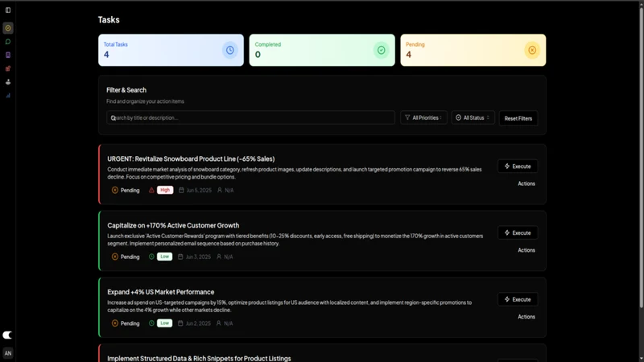Image resolution: width=644 pixels, height=362 pixels.
Task: Open Actions menu for Snowboard Product Line task
Action: [526, 183]
